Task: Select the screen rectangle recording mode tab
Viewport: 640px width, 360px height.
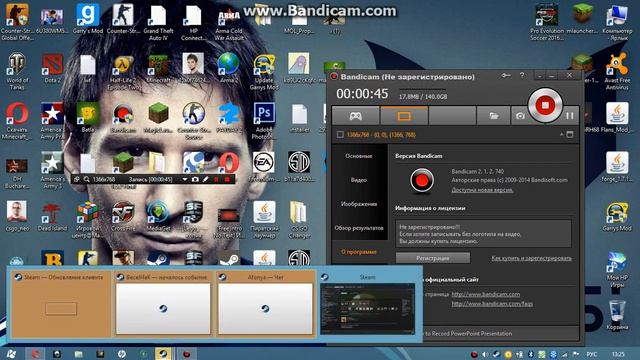Action: (x=404, y=116)
